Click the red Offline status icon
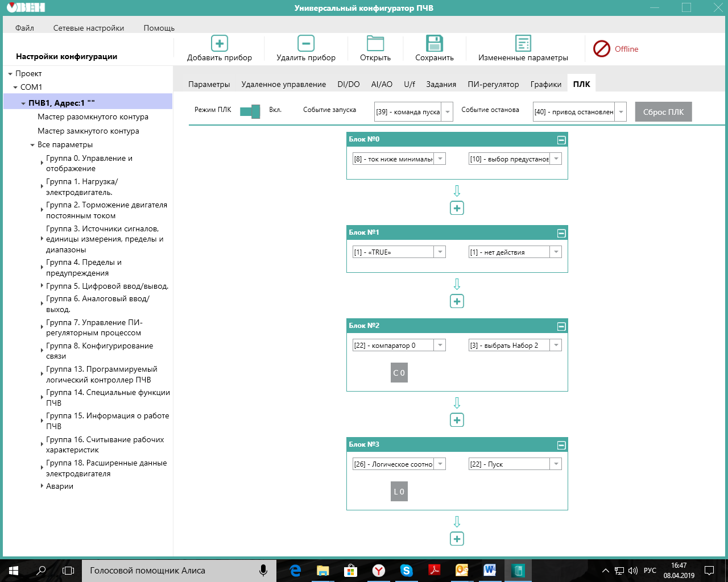Viewport: 728px width, 582px height. [x=601, y=49]
